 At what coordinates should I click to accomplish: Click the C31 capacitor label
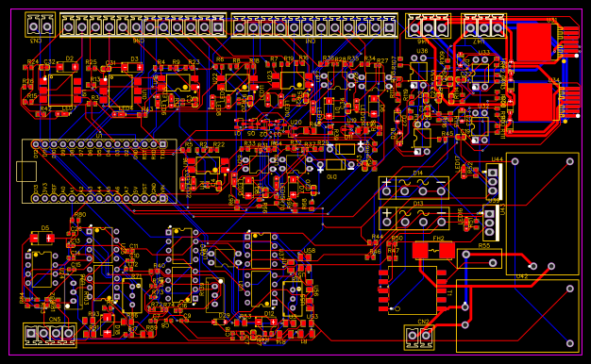110,62
